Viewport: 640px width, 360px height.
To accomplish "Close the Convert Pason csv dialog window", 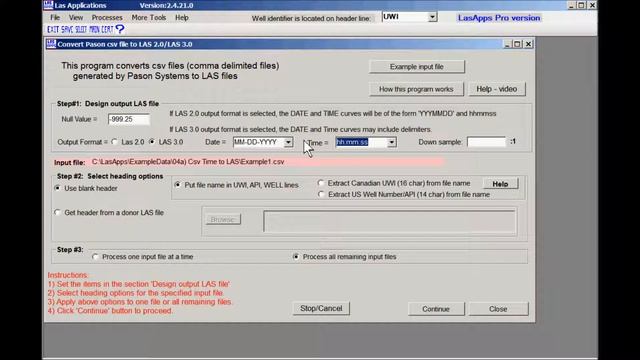I will click(528, 44).
